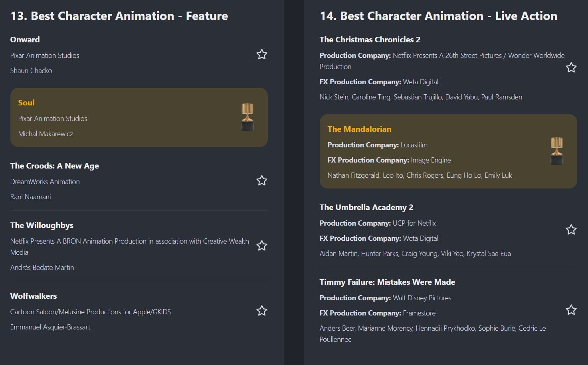Screen dimensions: 588x365
Task: Star The Christmas Chronicles 2 nominee
Action: pyautogui.click(x=571, y=67)
